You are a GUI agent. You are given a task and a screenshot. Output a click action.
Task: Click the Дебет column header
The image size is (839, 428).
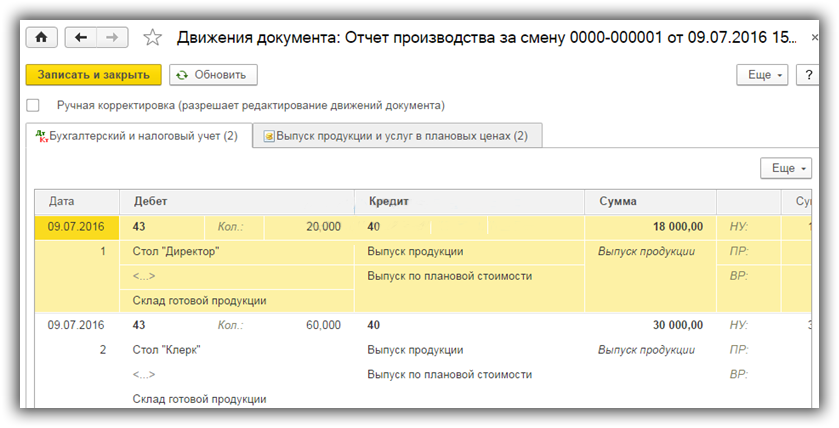(x=150, y=201)
